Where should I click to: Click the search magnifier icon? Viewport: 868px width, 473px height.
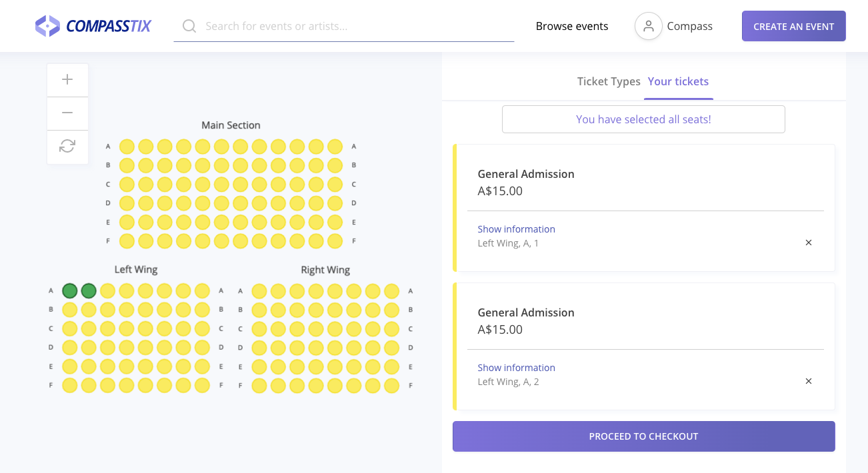coord(189,25)
